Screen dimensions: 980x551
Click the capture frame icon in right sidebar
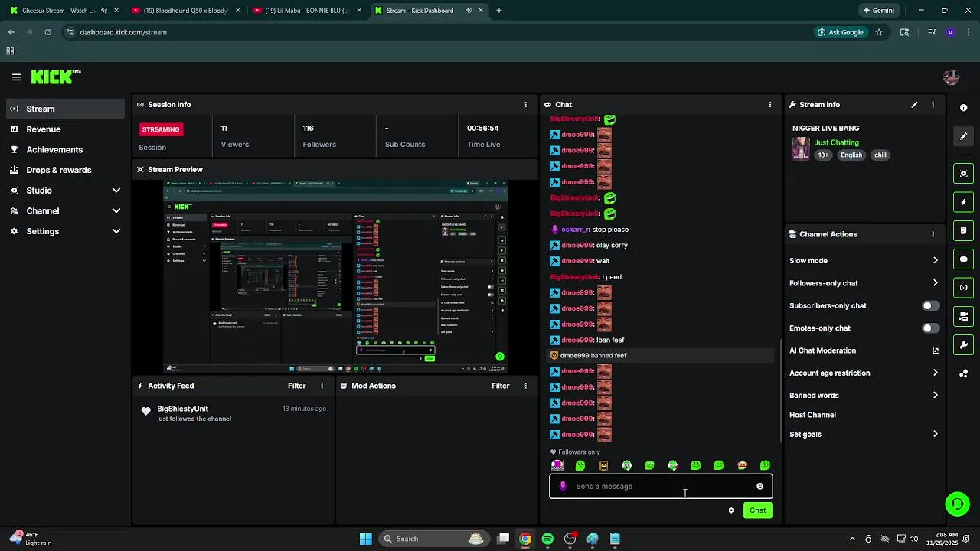coord(964,174)
